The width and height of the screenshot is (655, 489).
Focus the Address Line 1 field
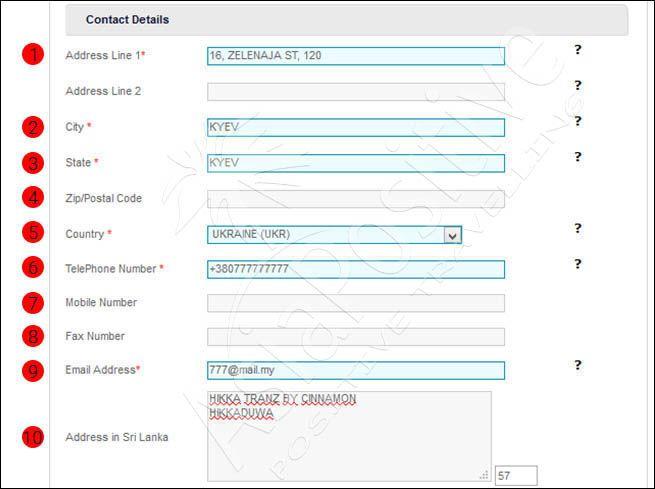coord(355,56)
